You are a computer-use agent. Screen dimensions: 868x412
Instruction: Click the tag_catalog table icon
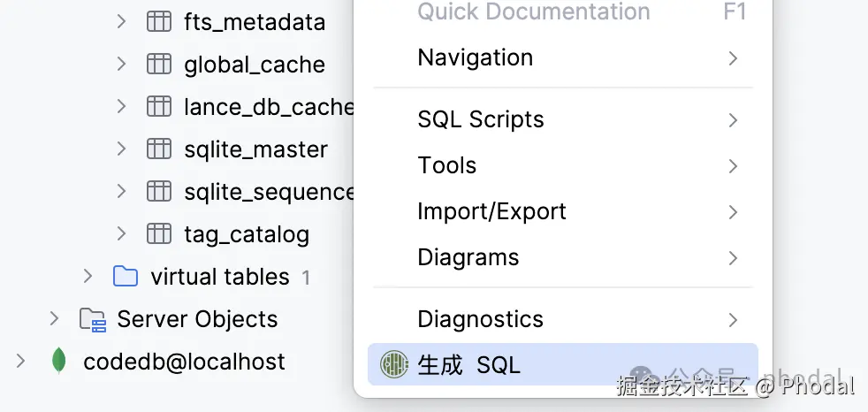tap(159, 234)
